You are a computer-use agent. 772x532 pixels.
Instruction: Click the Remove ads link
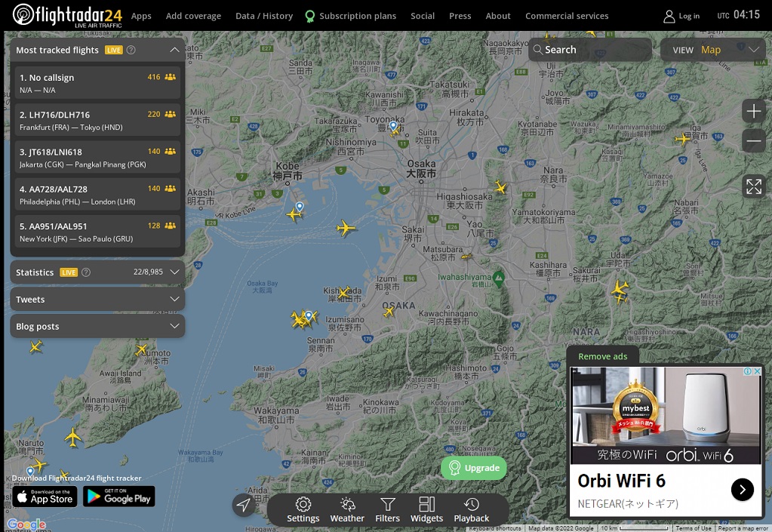pyautogui.click(x=602, y=356)
